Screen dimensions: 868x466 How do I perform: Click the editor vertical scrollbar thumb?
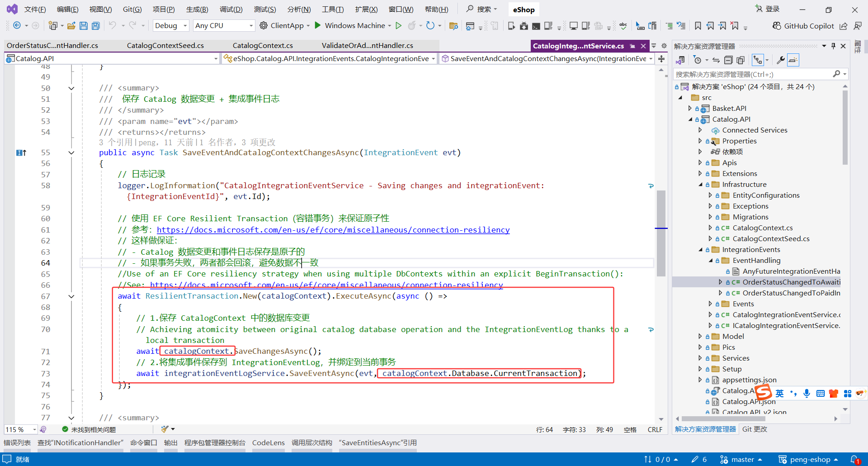point(661,233)
